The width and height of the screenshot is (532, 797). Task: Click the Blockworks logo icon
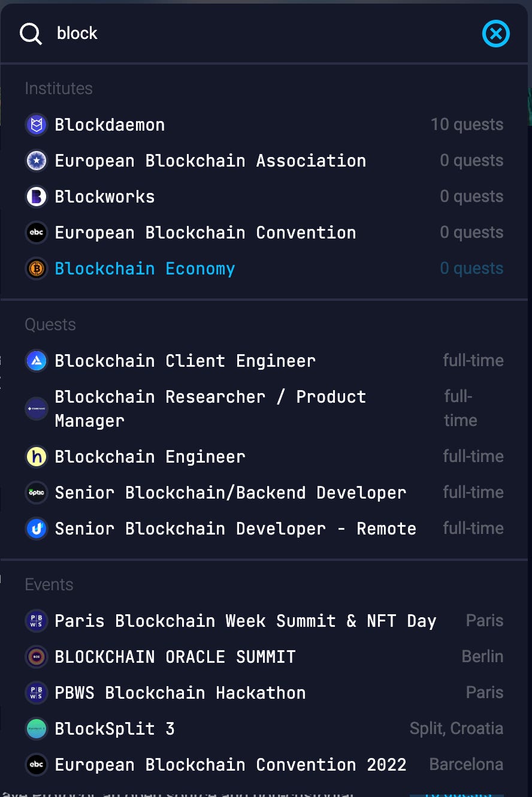pyautogui.click(x=37, y=197)
